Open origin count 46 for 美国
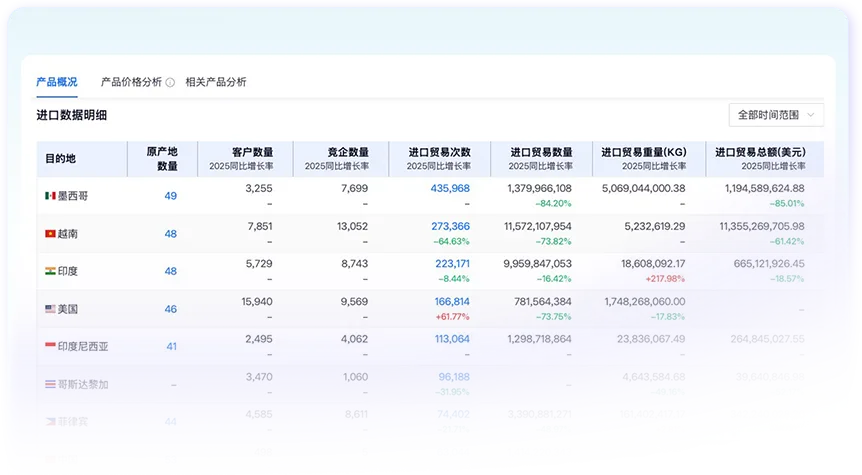The height and width of the screenshot is (475, 862). pos(170,309)
